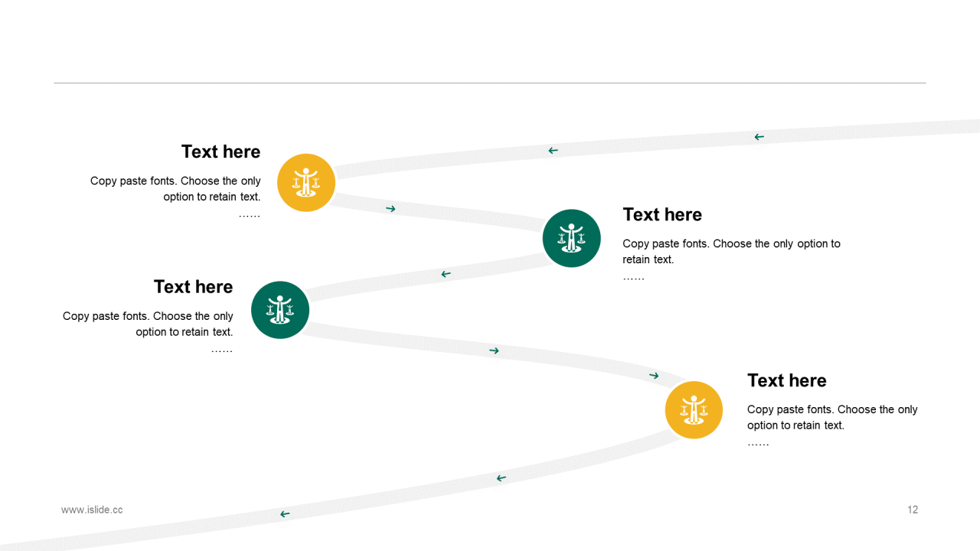The height and width of the screenshot is (551, 980).
Task: Click the upper green circle person icon
Action: tap(572, 238)
